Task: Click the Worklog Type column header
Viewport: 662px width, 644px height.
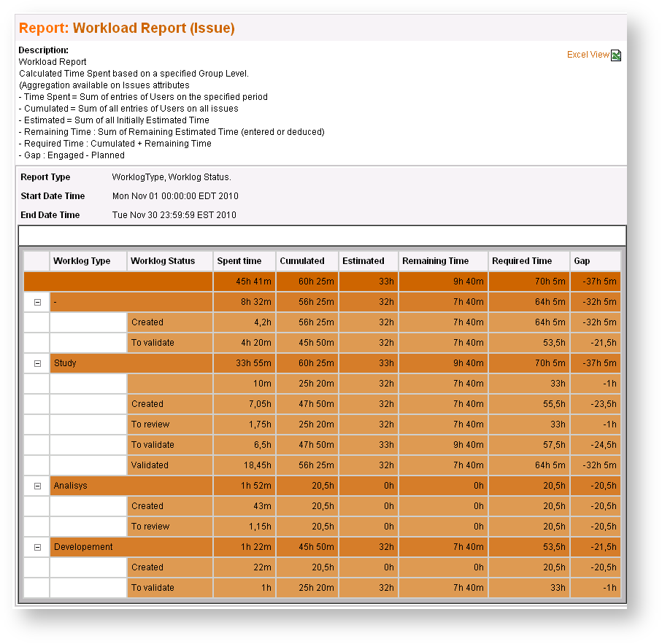Action: click(82, 260)
